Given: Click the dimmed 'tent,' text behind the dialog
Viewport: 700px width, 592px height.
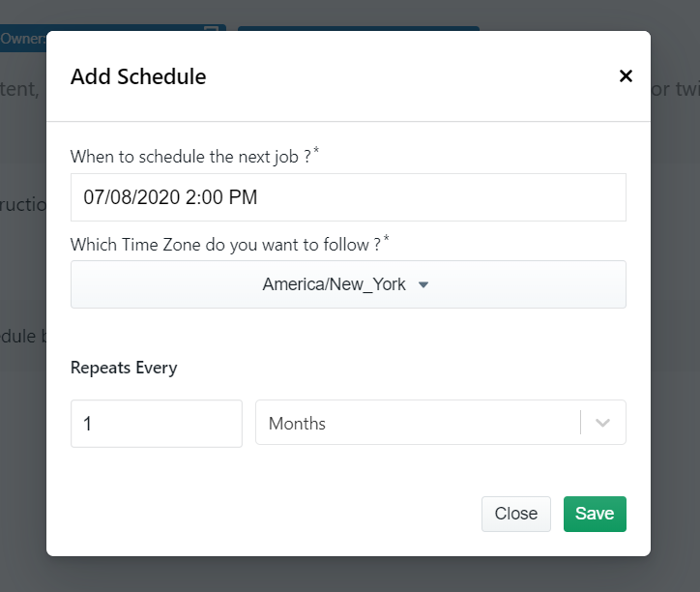Looking at the screenshot, I should pyautogui.click(x=20, y=89).
